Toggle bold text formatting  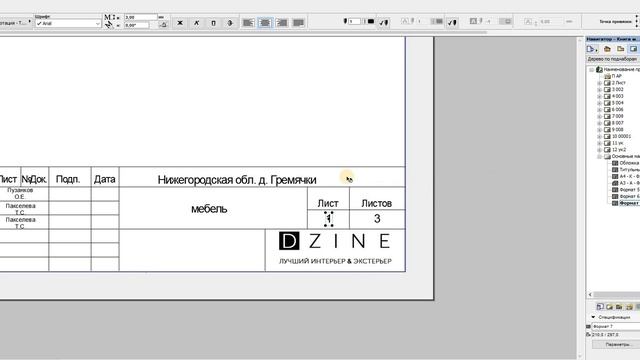[x=180, y=23]
